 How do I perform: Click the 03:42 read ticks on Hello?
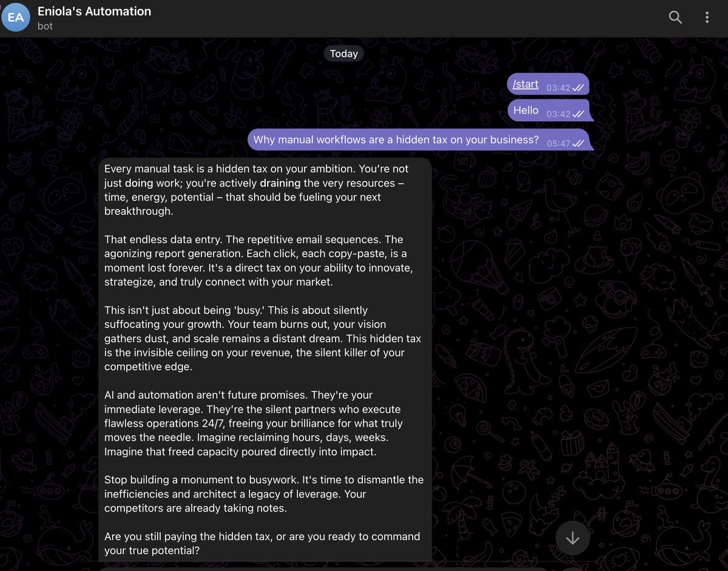click(578, 114)
